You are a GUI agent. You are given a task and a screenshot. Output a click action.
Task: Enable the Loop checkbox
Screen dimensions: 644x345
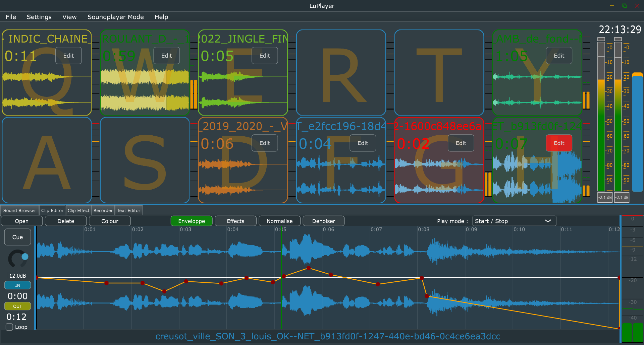(9, 327)
